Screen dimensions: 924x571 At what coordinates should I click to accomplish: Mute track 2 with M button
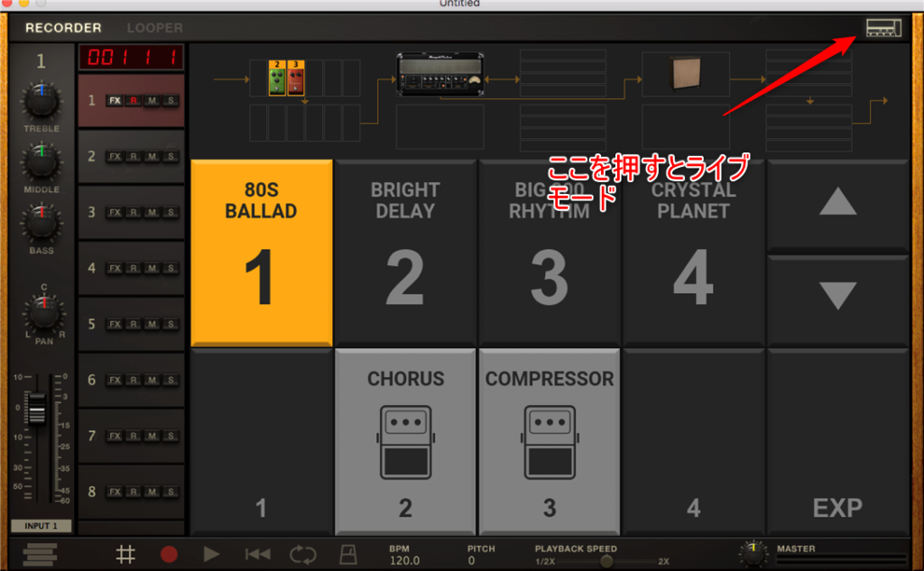coord(152,156)
